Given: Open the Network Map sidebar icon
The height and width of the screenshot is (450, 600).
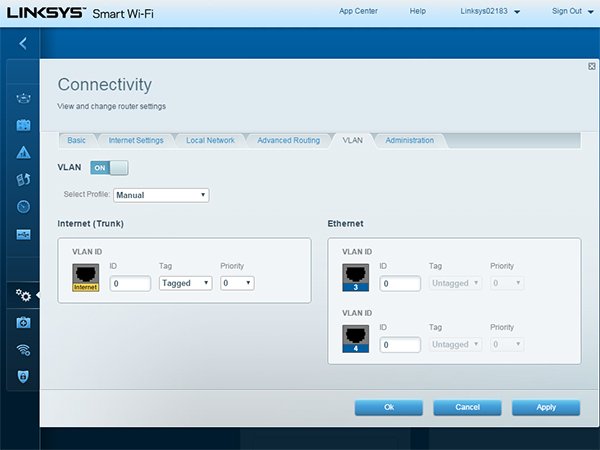Looking at the screenshot, I should (x=23, y=98).
